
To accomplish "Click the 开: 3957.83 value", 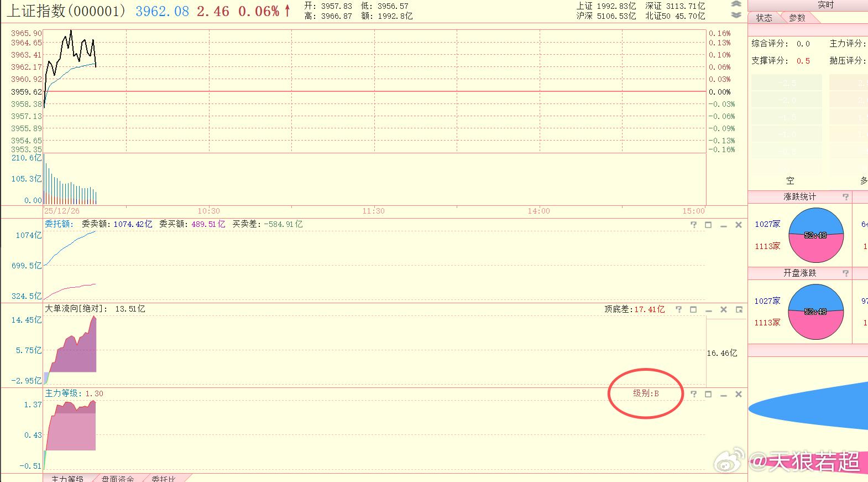I will pos(328,6).
